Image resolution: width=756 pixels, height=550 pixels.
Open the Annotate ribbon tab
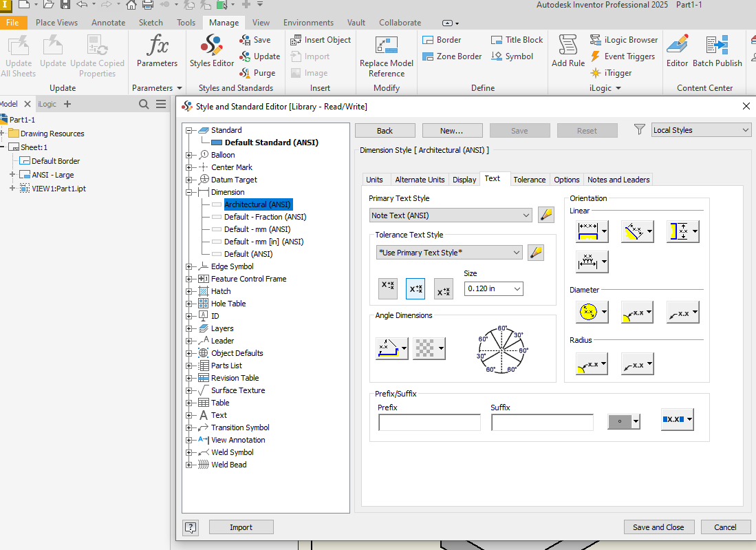point(109,23)
